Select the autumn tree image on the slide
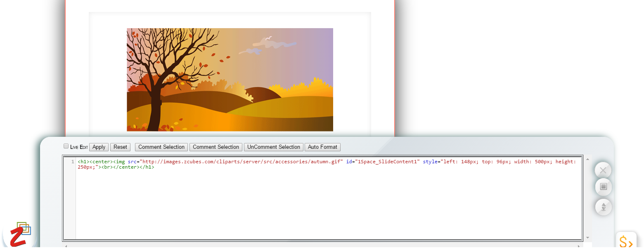The image size is (644, 248). click(x=230, y=80)
